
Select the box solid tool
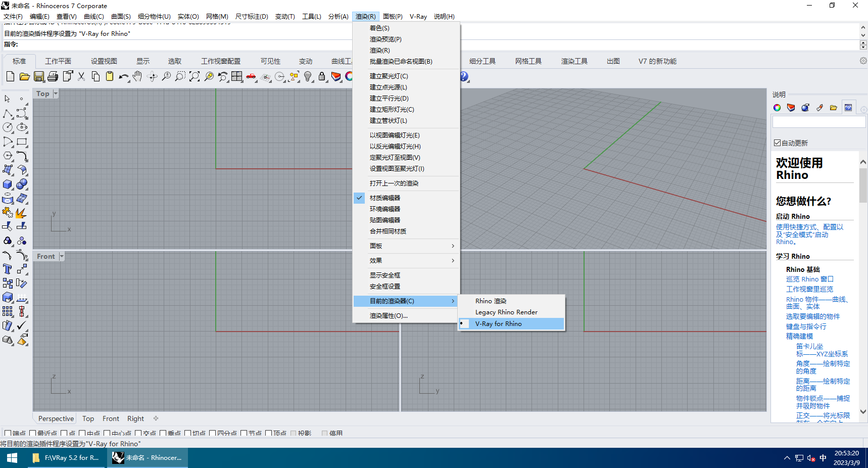[7, 184]
